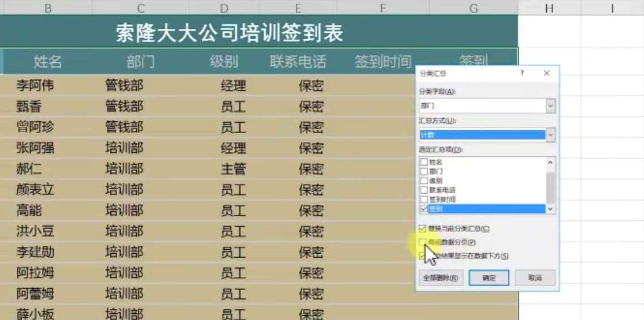The width and height of the screenshot is (644, 320).
Task: Select the cell containing 洪小豆
Action: (x=48, y=231)
